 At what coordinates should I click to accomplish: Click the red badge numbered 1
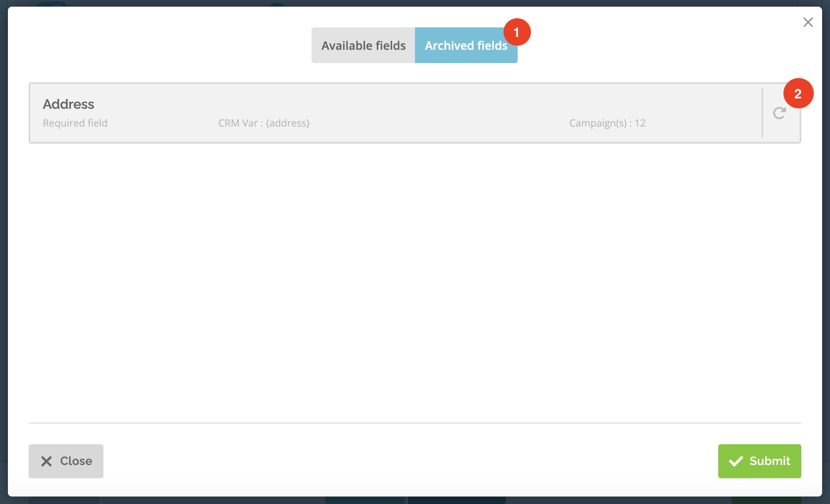pyautogui.click(x=517, y=32)
